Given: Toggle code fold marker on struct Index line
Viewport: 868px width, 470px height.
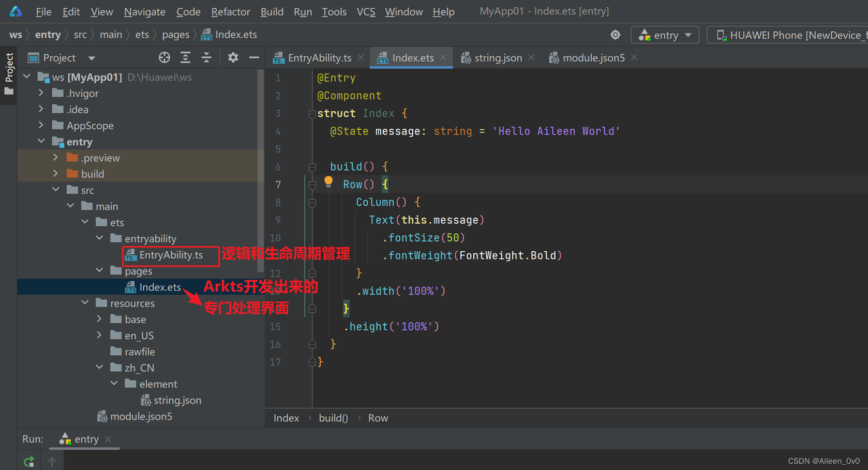Looking at the screenshot, I should point(312,114).
